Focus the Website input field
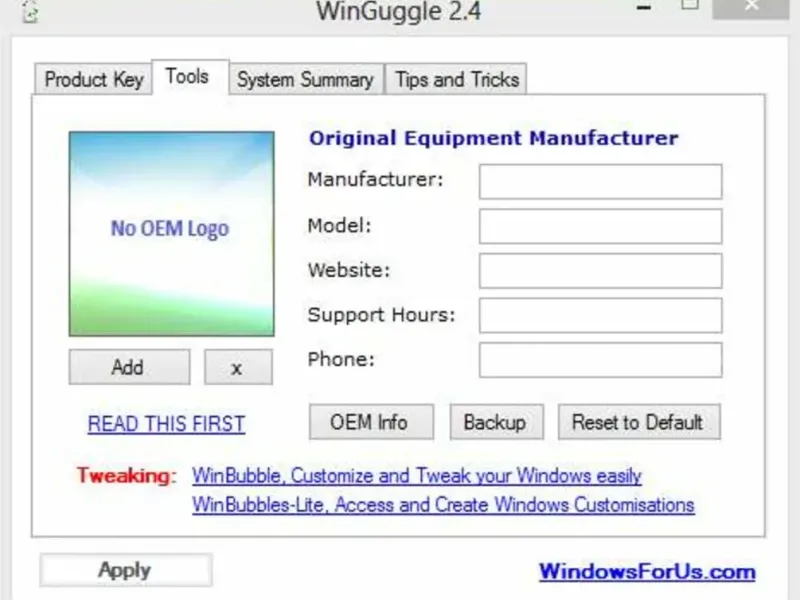800x600 pixels. [601, 270]
